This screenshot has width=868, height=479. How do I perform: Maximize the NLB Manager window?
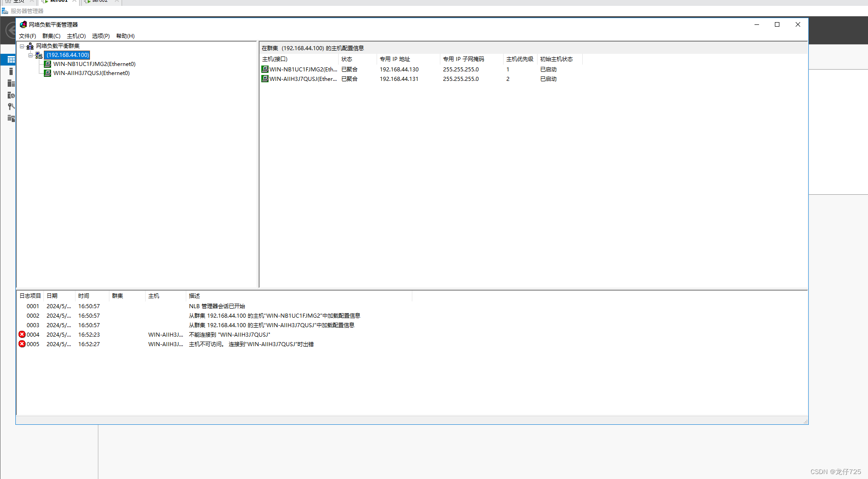click(x=777, y=24)
